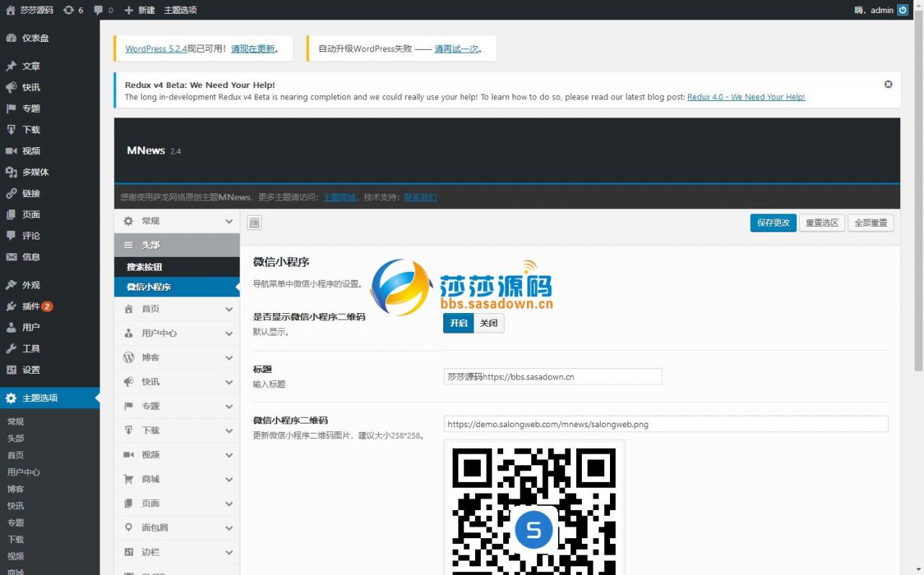
Task: Expand the 首页 options section
Action: (x=177, y=309)
